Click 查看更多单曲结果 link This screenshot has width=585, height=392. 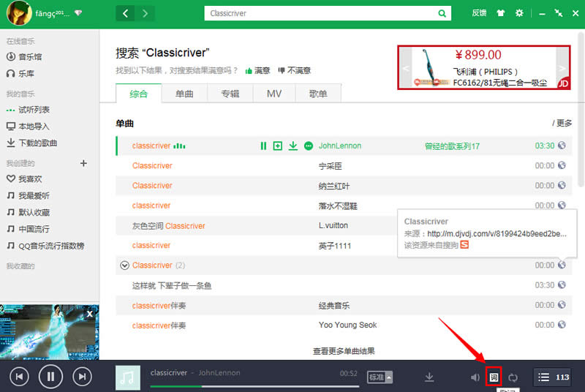(344, 351)
